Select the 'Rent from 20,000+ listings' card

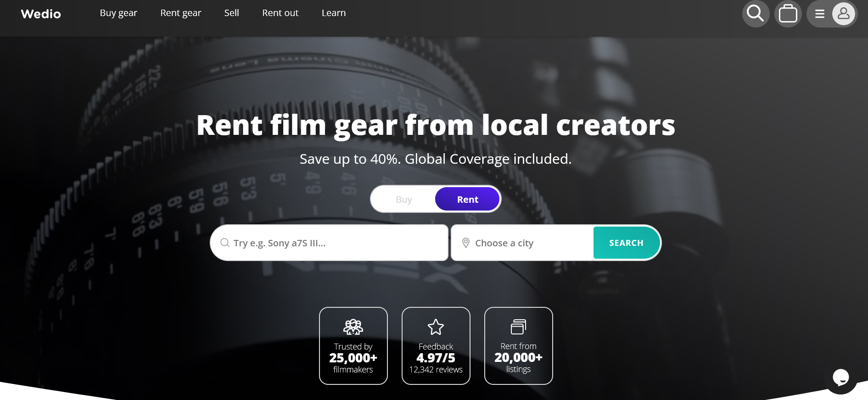[x=519, y=346]
